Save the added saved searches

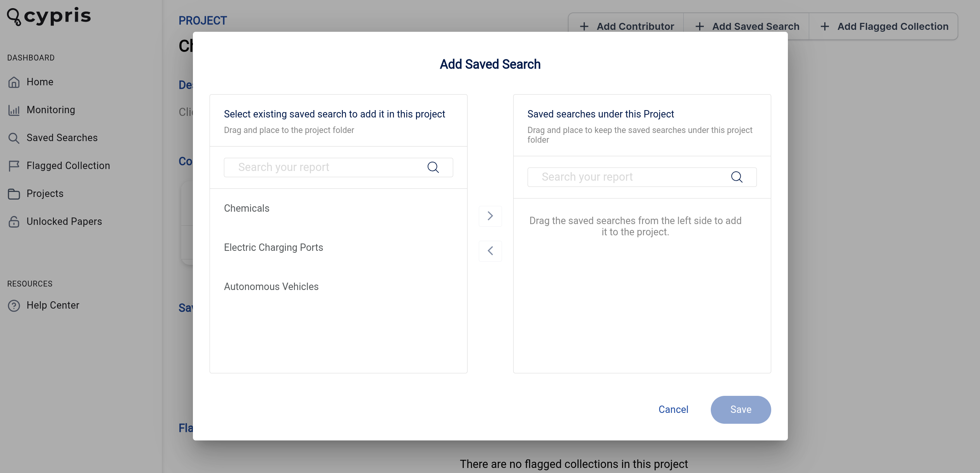tap(741, 410)
